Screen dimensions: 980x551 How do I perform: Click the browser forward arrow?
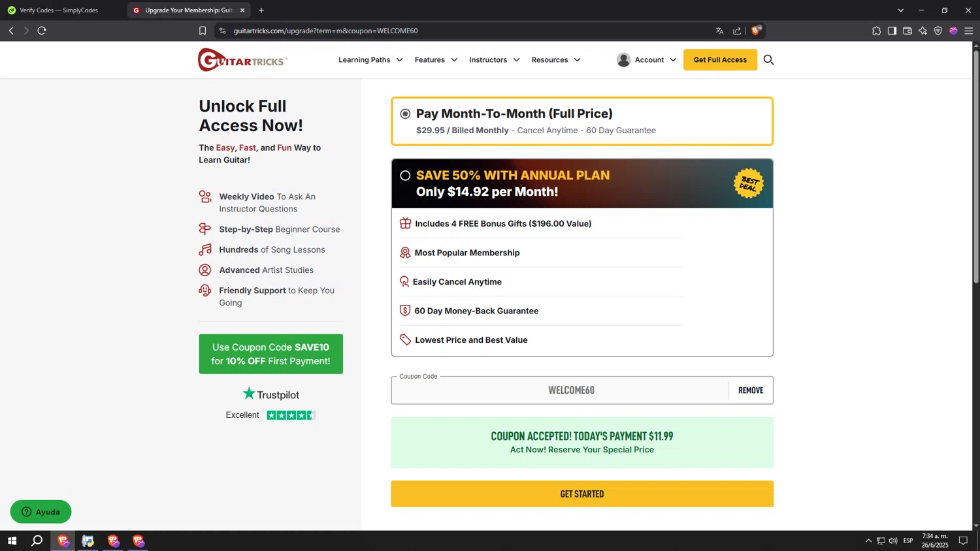point(26,31)
